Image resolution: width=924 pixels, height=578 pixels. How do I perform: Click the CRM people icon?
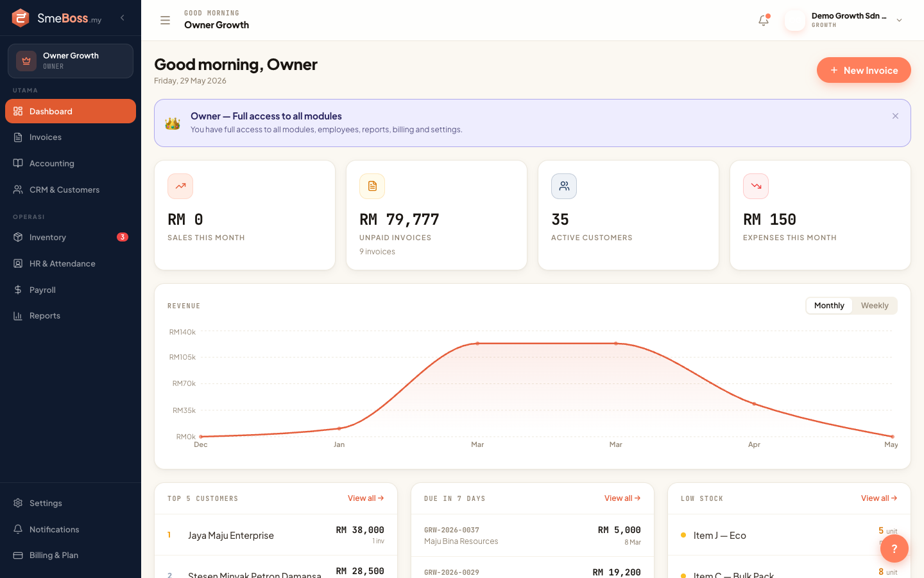click(18, 189)
